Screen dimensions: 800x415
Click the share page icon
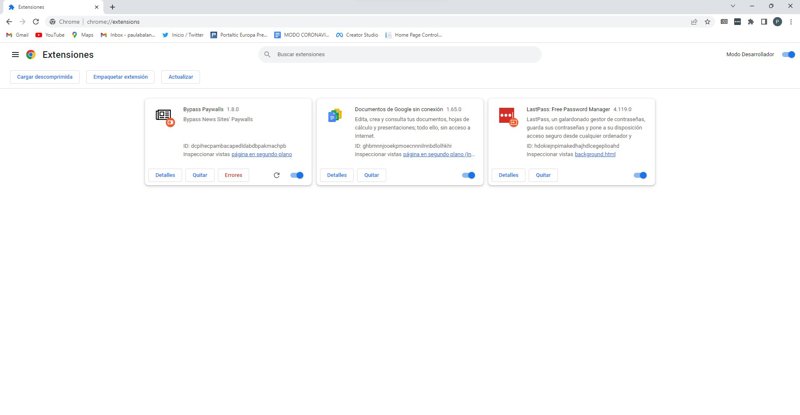[693, 21]
